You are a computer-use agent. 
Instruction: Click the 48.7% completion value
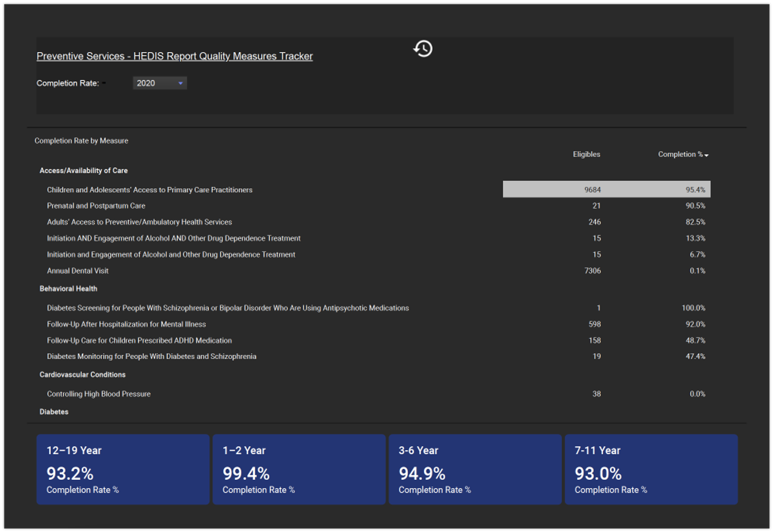pyautogui.click(x=696, y=340)
